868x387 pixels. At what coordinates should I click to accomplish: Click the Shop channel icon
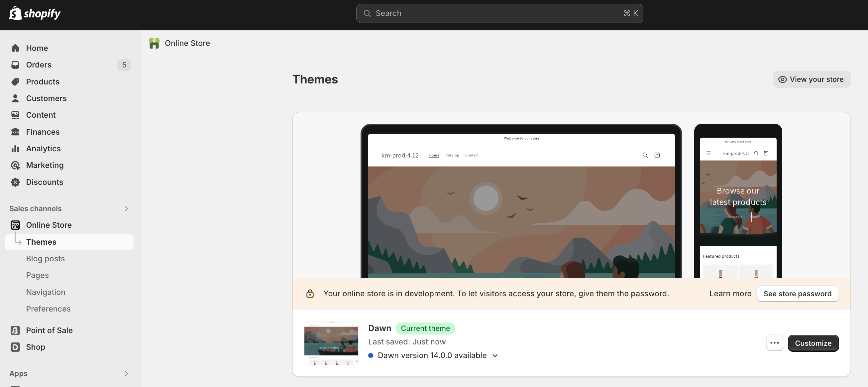tap(15, 347)
